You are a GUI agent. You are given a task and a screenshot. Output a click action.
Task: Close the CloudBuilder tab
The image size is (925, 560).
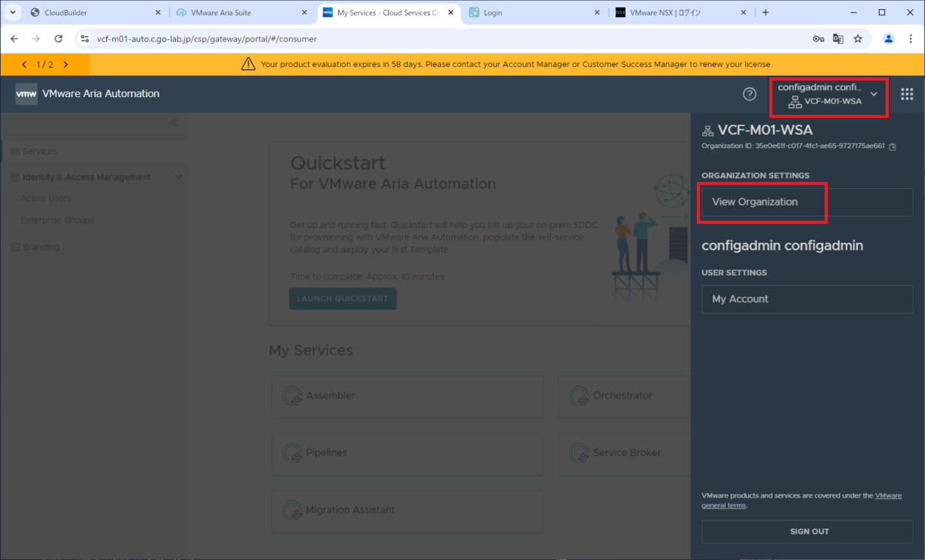(157, 12)
